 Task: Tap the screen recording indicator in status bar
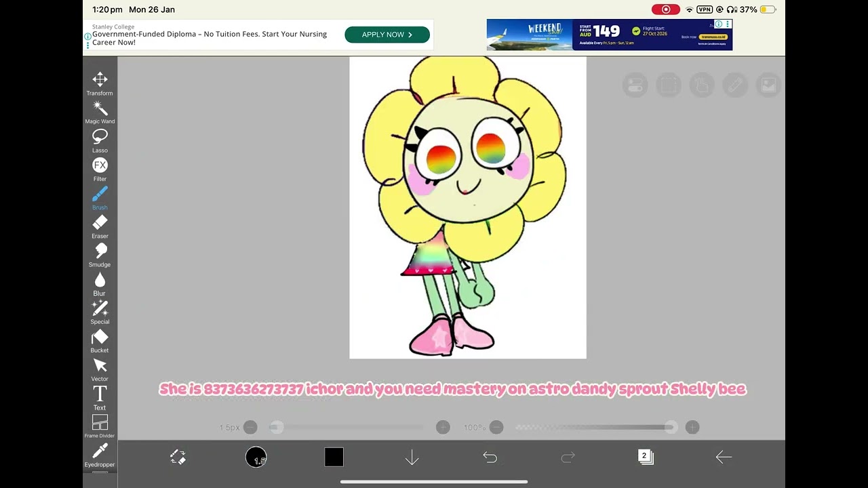pos(666,9)
